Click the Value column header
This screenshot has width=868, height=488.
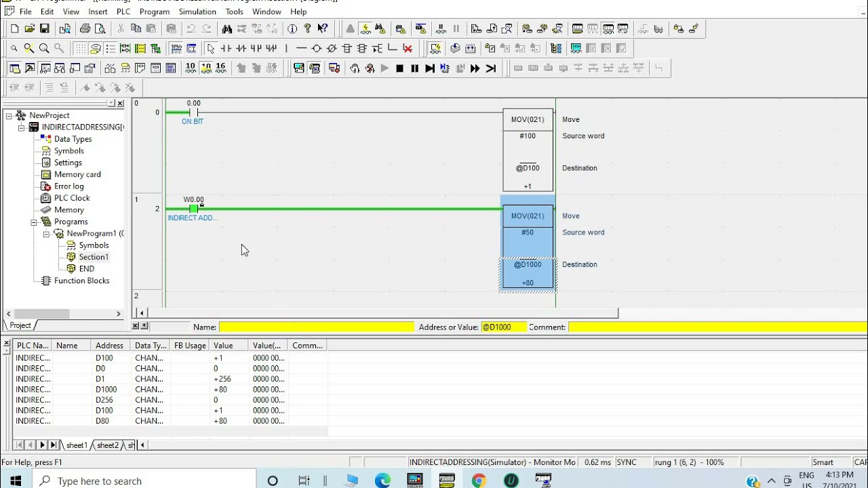229,345
